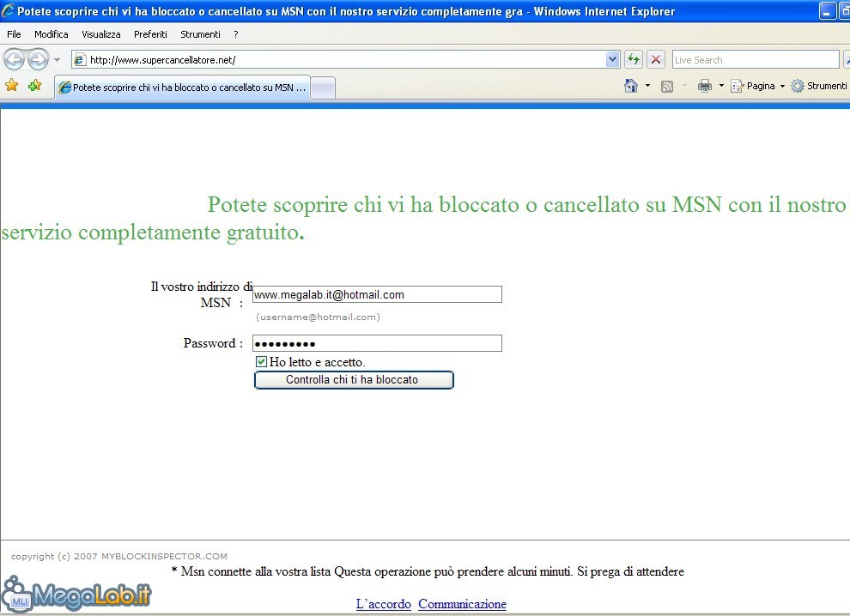Open the Pagina toolbar menu
Image resolution: width=850 pixels, height=616 pixels.
tap(758, 86)
